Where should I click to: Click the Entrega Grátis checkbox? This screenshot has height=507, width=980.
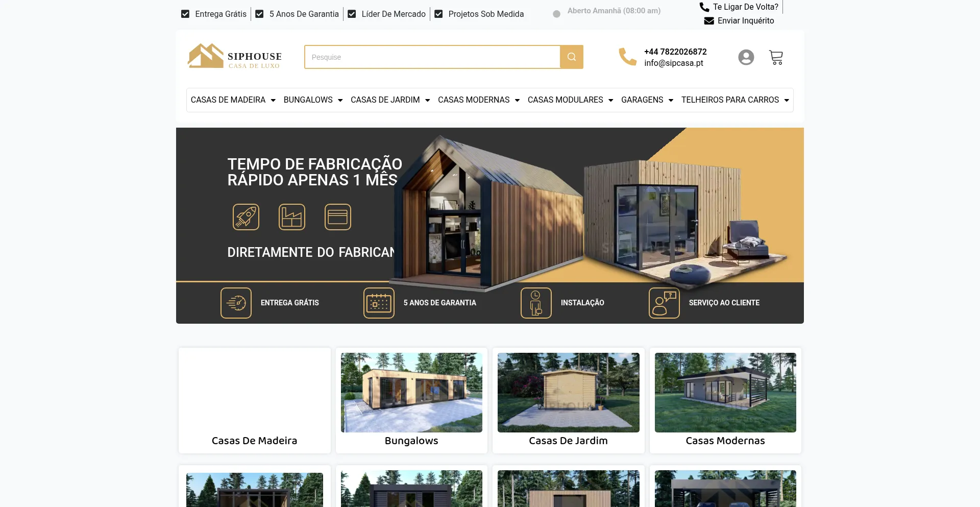[185, 14]
